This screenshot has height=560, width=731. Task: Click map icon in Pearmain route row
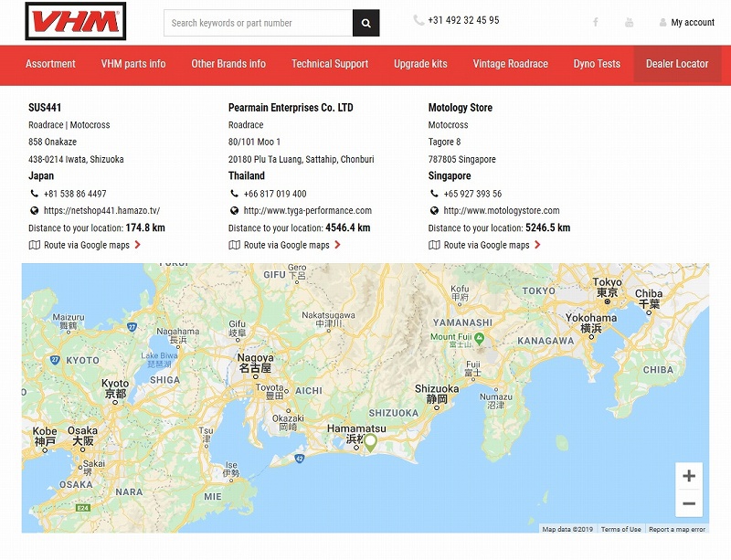235,245
